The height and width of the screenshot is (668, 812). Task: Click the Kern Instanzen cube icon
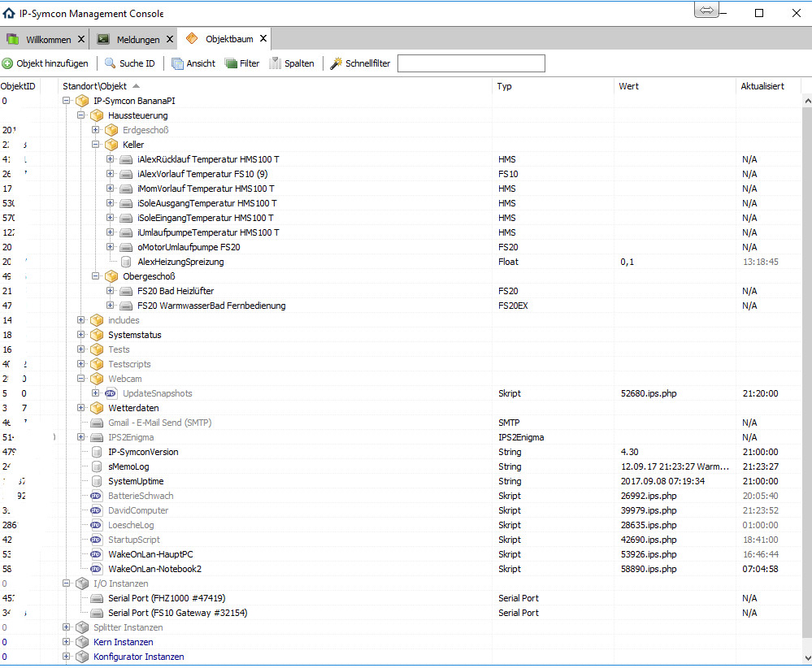tap(82, 643)
